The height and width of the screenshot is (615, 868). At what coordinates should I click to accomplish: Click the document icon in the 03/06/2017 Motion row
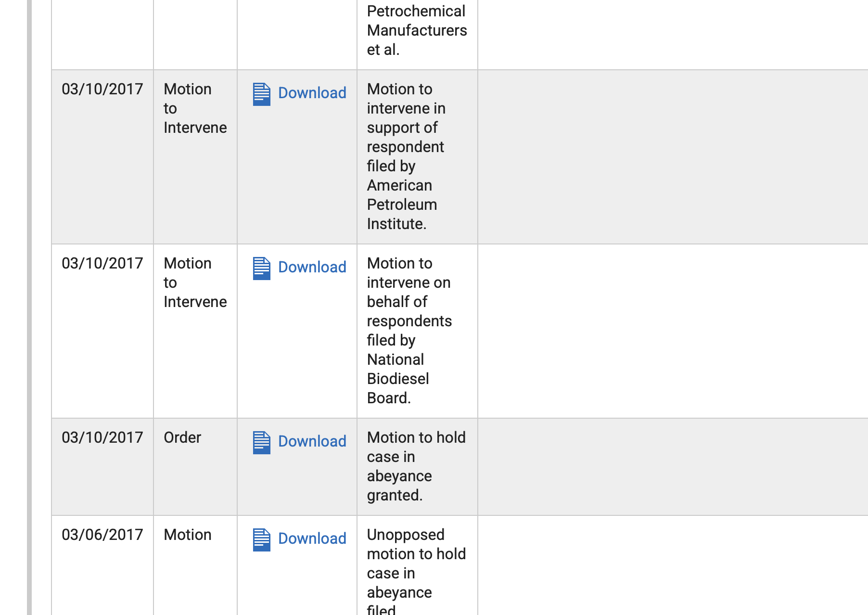pyautogui.click(x=261, y=539)
